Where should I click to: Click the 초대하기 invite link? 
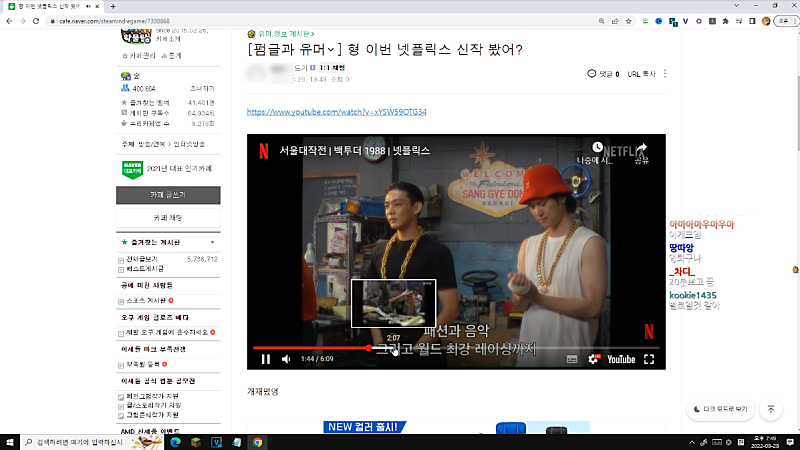coord(202,89)
